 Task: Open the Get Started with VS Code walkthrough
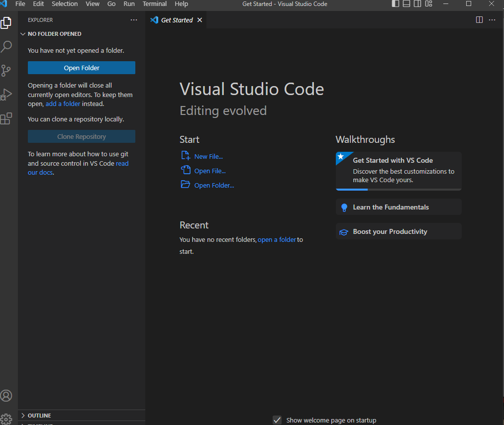399,171
